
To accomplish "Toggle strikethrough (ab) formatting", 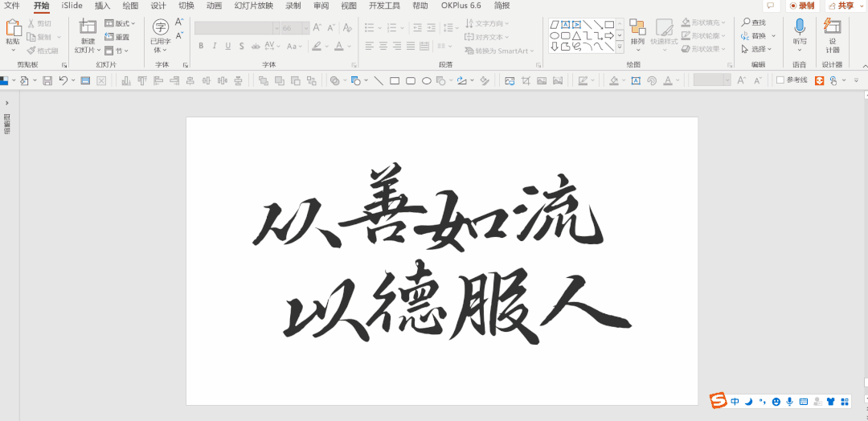I will 256,46.
